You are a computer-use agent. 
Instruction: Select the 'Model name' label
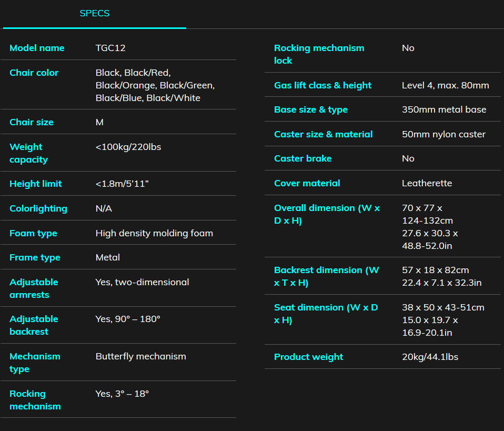(37, 48)
